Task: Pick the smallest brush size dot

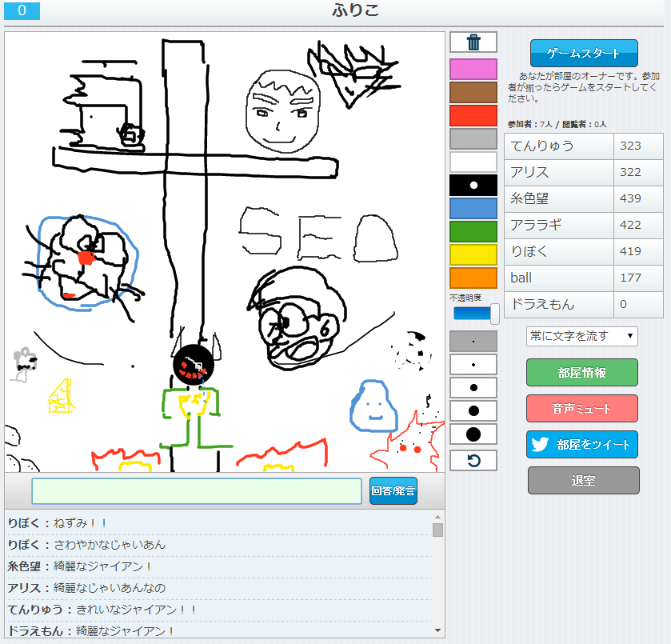Action: [x=473, y=342]
